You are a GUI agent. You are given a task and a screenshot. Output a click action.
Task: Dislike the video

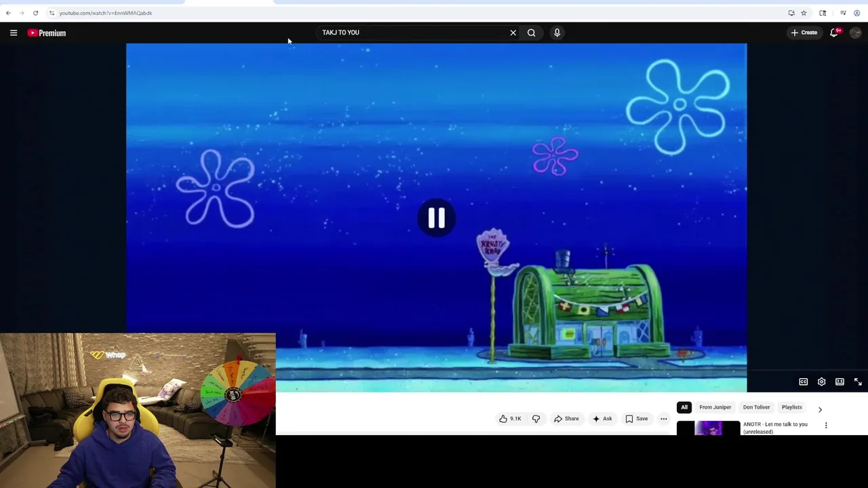point(536,419)
